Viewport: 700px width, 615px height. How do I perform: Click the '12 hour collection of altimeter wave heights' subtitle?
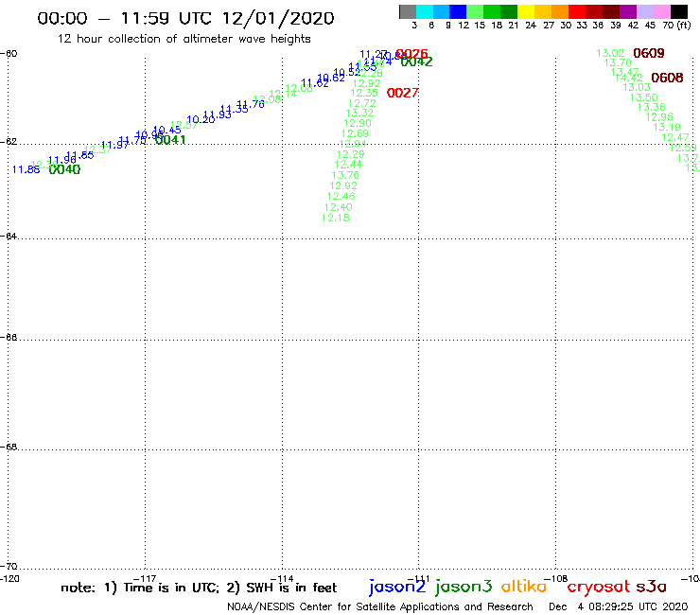(184, 39)
